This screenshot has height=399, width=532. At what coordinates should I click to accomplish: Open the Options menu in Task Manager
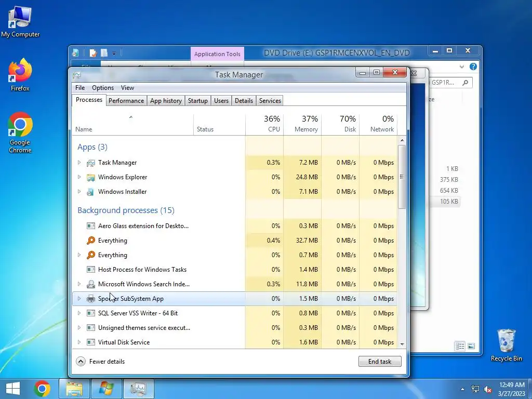[x=103, y=88]
